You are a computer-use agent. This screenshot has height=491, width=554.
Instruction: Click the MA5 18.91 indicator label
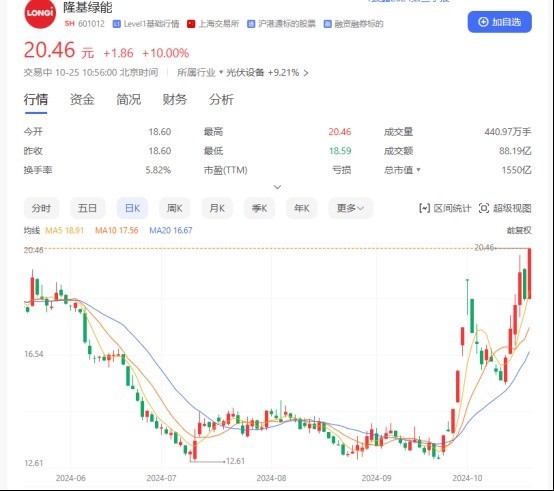(x=65, y=230)
